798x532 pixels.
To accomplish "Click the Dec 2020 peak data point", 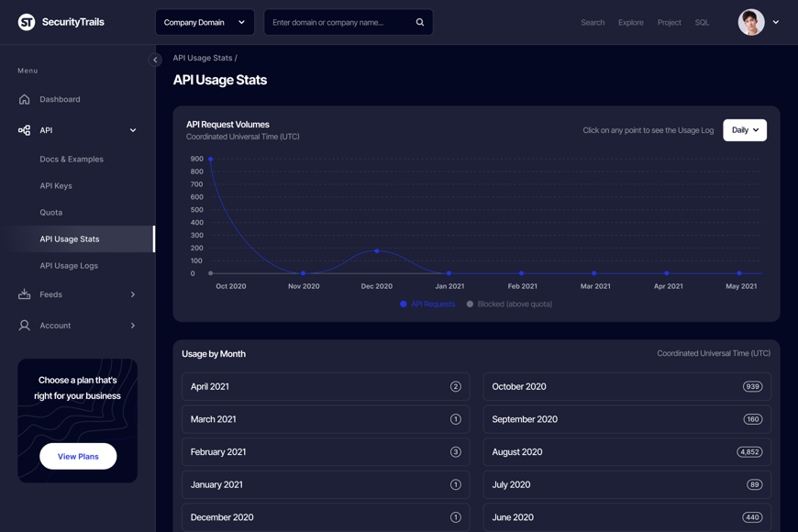I will (x=377, y=251).
